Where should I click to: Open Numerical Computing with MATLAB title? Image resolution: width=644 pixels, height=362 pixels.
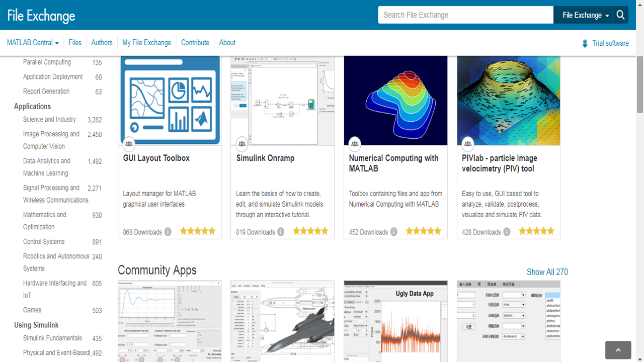point(394,163)
